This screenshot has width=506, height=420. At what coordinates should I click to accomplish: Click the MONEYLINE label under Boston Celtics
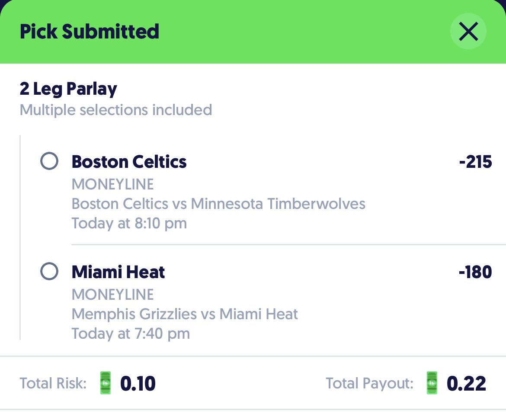click(112, 184)
